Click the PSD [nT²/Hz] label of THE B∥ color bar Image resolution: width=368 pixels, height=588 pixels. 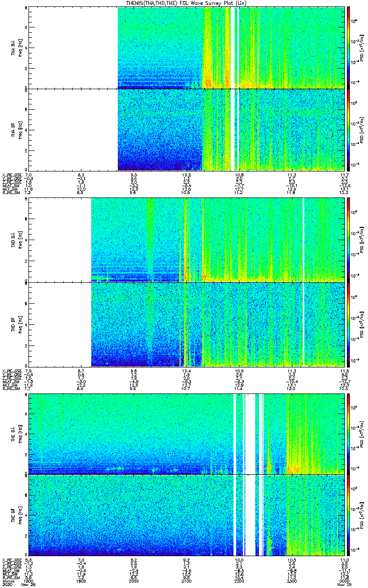(361, 515)
